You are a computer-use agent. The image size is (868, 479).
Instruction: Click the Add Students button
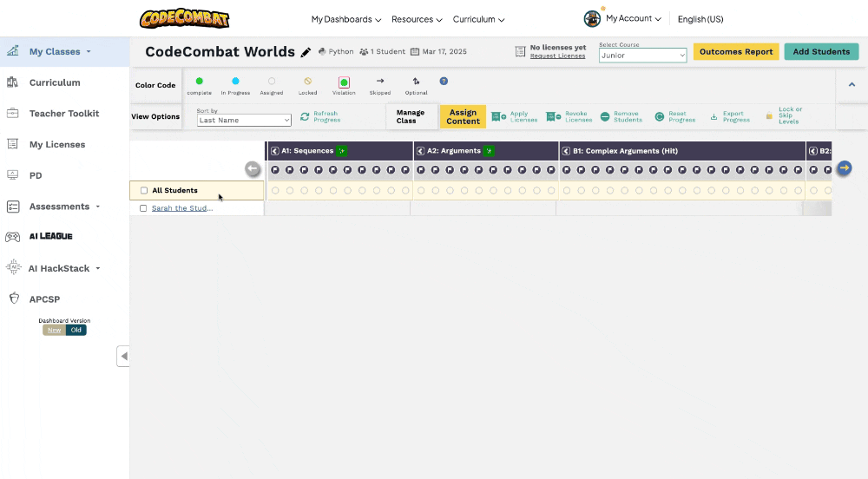pos(821,52)
